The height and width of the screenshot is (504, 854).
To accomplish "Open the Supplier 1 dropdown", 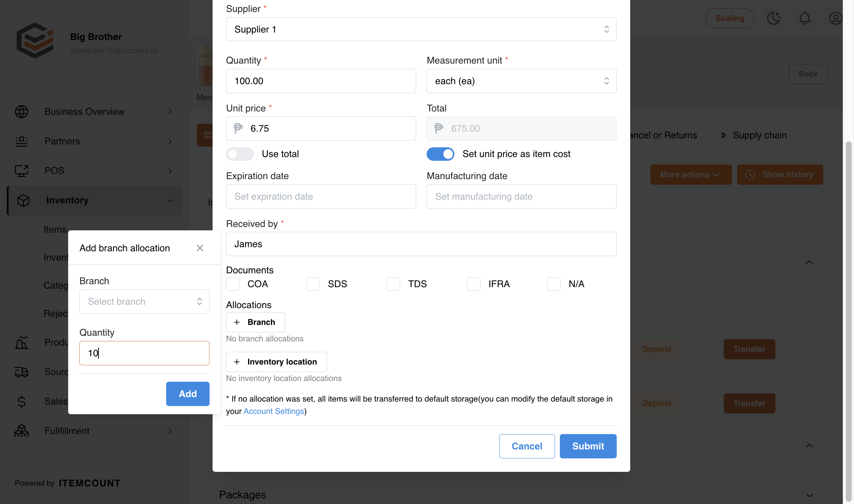I will 421,29.
